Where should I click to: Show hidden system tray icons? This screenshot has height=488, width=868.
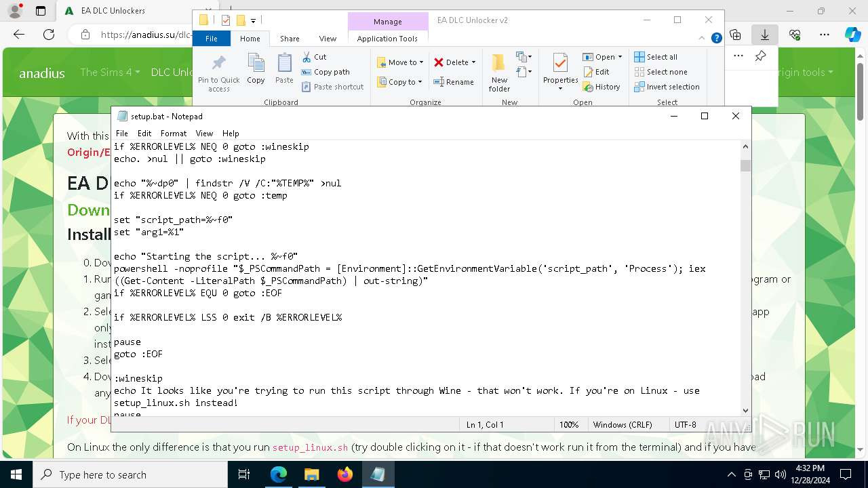coord(731,474)
